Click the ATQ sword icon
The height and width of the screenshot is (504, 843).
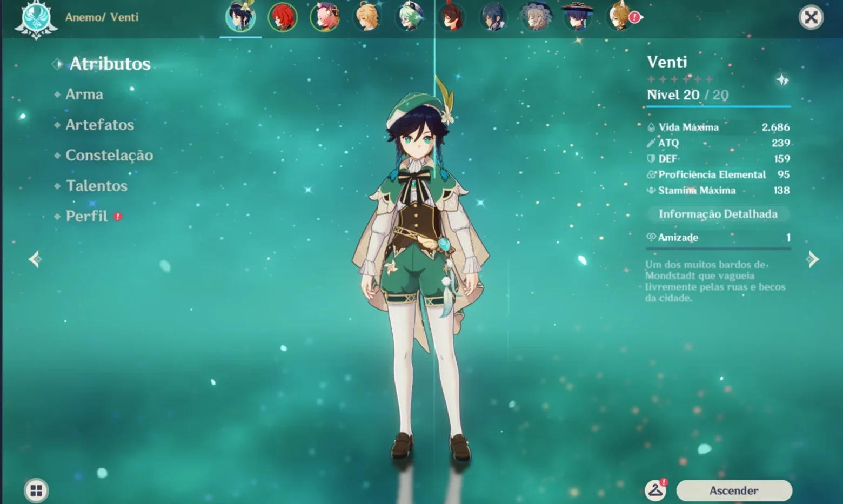tap(651, 143)
